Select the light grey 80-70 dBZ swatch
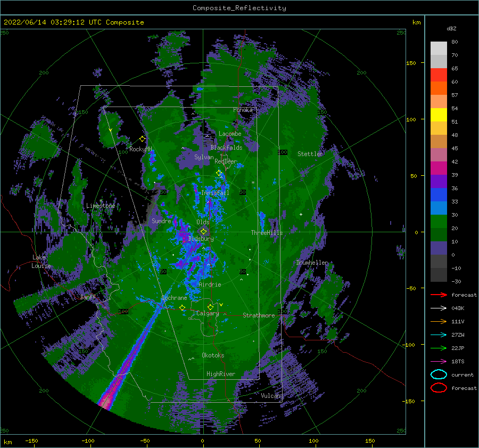 [x=439, y=48]
